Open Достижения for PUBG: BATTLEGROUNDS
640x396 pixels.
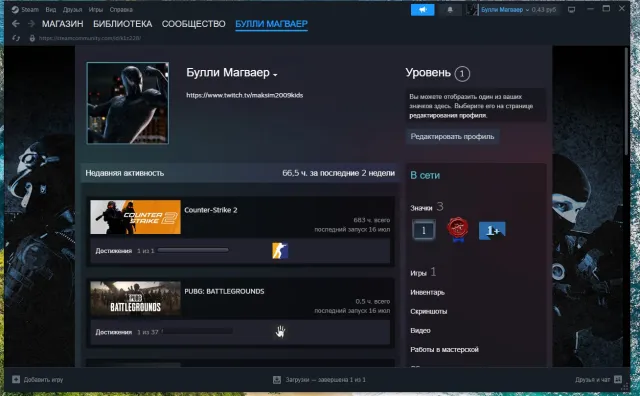[x=113, y=332]
